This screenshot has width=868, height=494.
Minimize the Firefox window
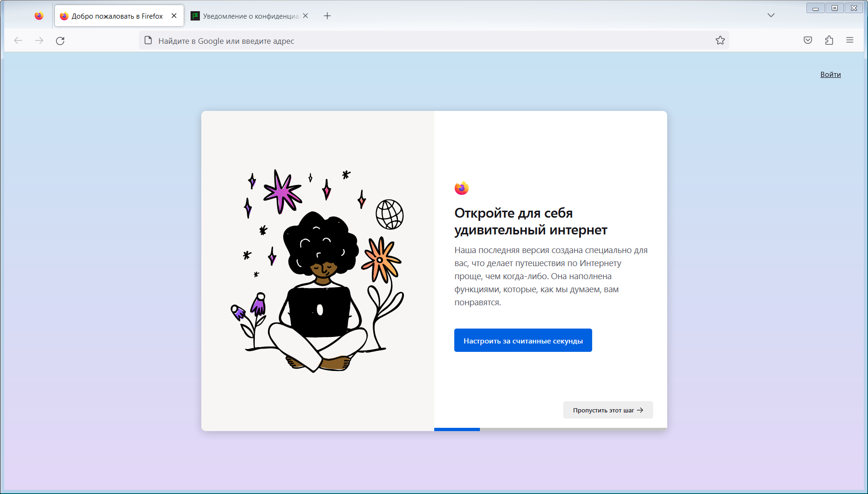point(815,8)
